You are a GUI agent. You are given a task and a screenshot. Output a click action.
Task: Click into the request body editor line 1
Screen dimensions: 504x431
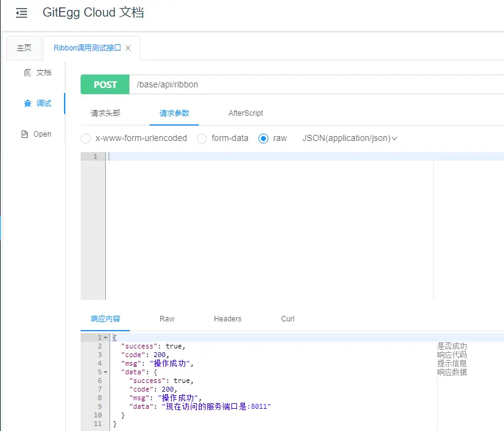(x=305, y=156)
